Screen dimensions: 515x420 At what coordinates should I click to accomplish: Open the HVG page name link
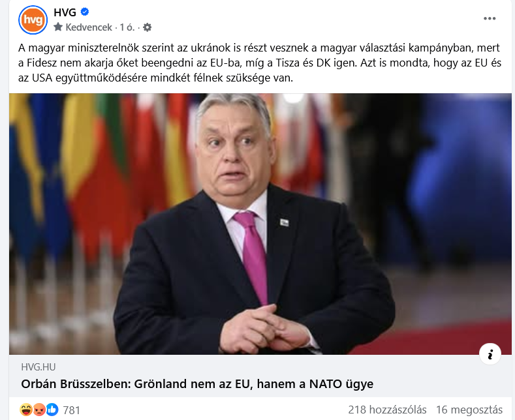coord(65,12)
